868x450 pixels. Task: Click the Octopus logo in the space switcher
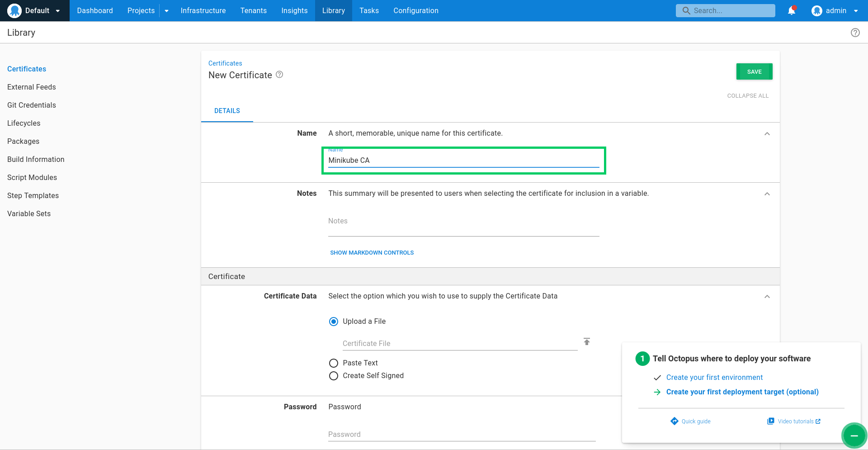(14, 10)
